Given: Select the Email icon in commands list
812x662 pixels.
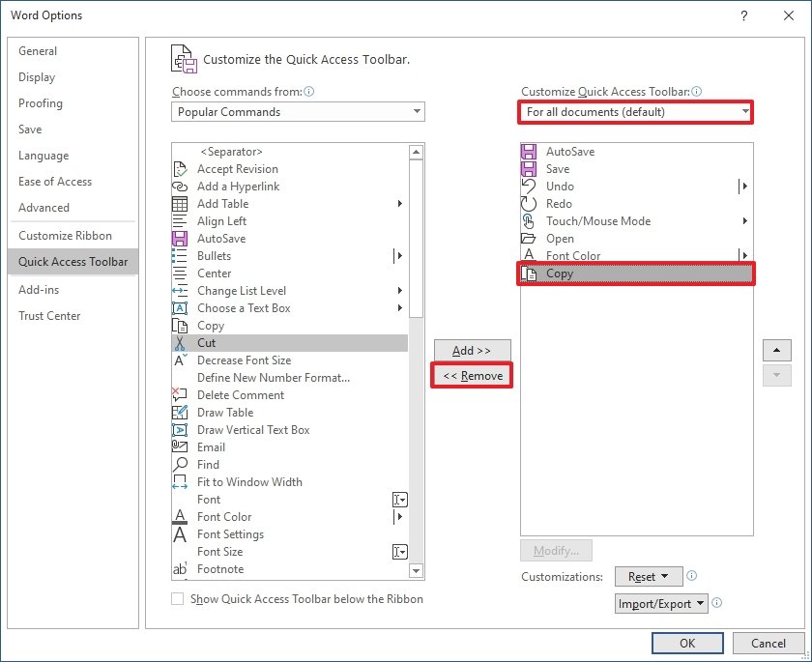Looking at the screenshot, I should (x=180, y=446).
